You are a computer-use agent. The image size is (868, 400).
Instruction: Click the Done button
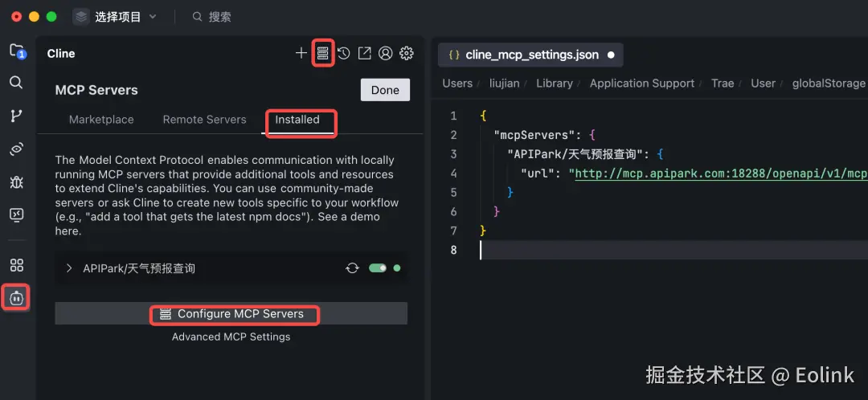(x=385, y=90)
